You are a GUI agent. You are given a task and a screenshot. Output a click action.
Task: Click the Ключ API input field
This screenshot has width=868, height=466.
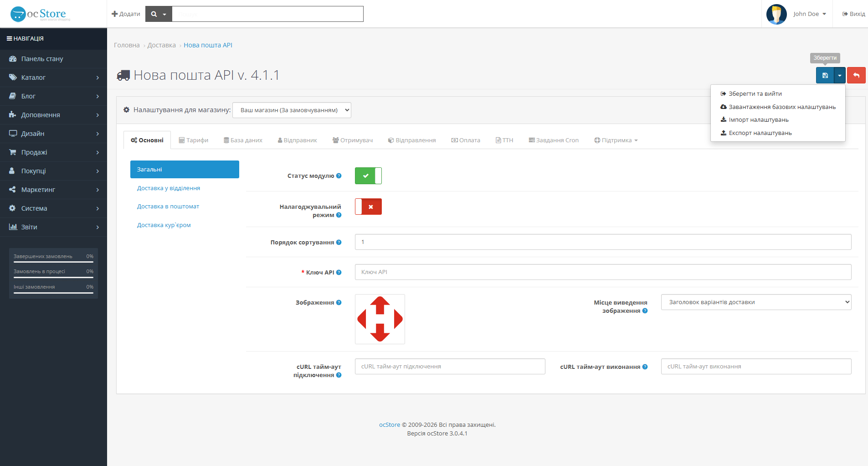click(x=603, y=272)
